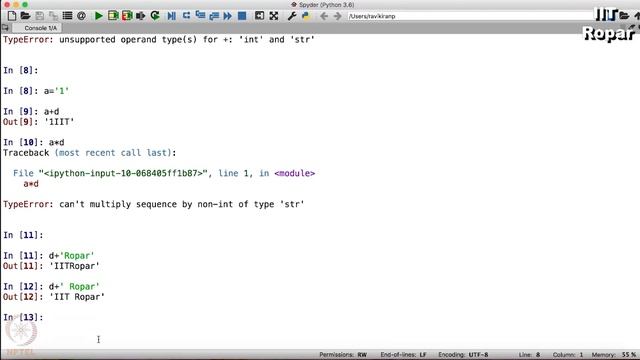This screenshot has width=640, height=360.
Task: Re-run last script icon
Action: click(x=155, y=16)
